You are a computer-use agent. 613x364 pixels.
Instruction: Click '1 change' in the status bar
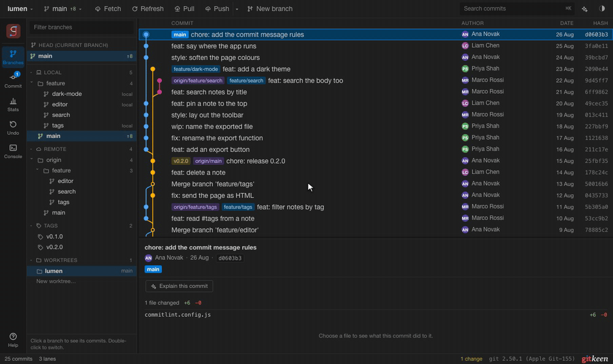[471, 359]
